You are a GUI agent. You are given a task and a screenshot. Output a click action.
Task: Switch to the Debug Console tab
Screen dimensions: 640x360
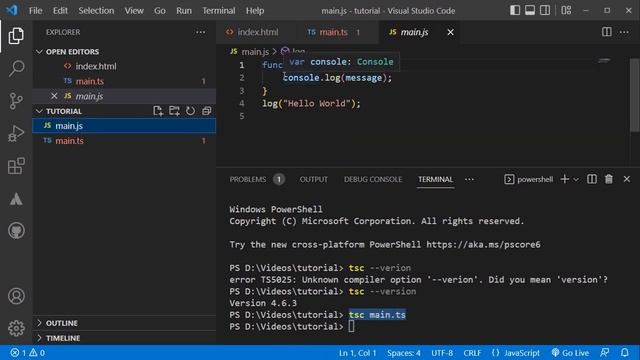pos(373,179)
